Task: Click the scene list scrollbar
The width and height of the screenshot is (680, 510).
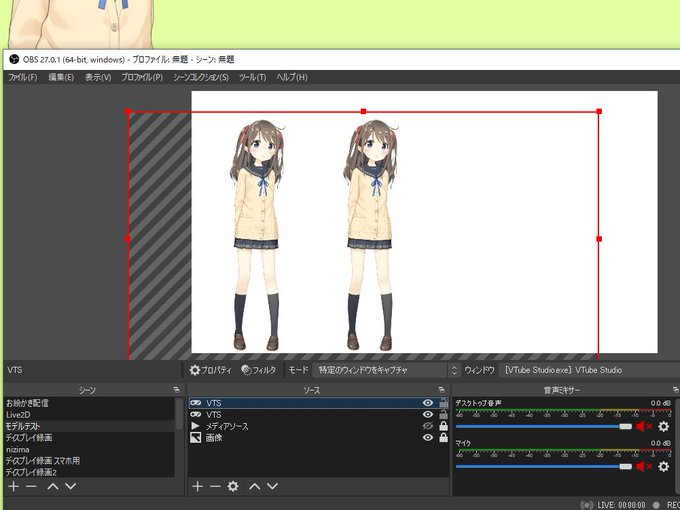Action: (179, 414)
